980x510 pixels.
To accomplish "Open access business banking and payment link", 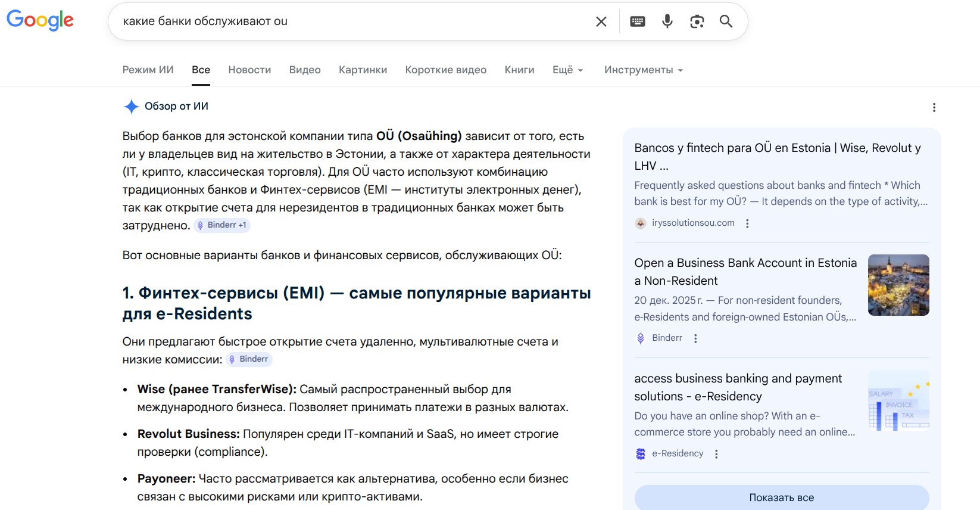I will tap(738, 387).
